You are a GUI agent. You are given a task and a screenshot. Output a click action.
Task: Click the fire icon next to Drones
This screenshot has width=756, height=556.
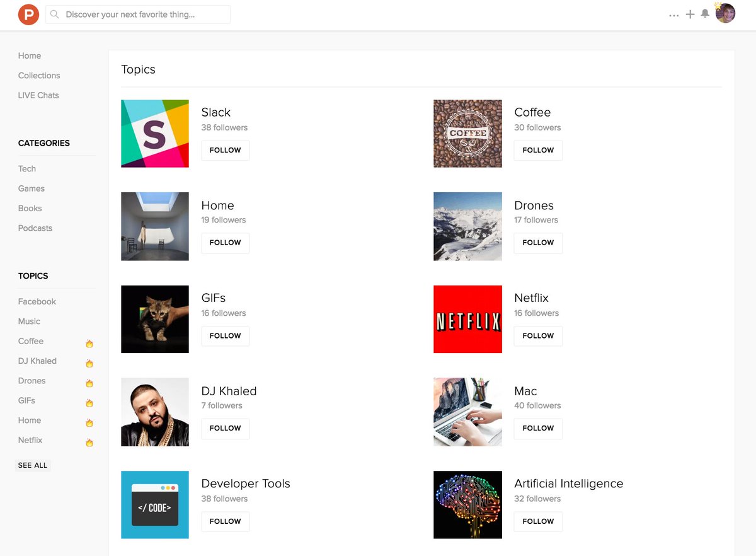click(x=89, y=383)
